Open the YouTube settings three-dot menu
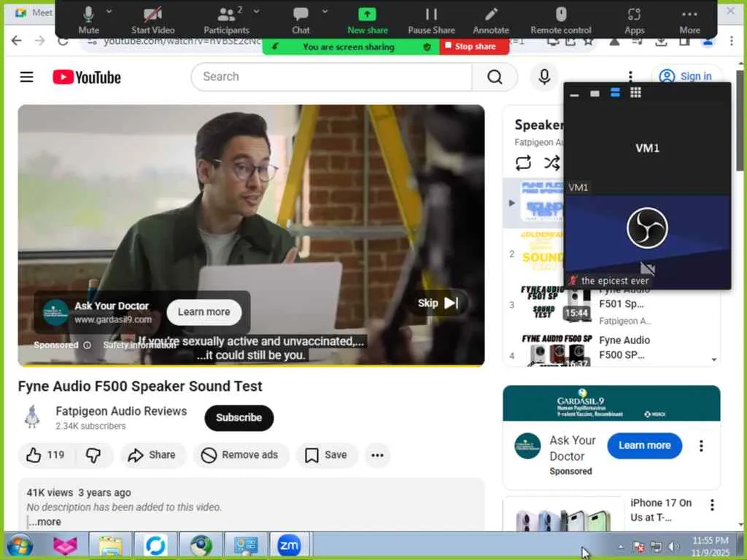 [630, 77]
